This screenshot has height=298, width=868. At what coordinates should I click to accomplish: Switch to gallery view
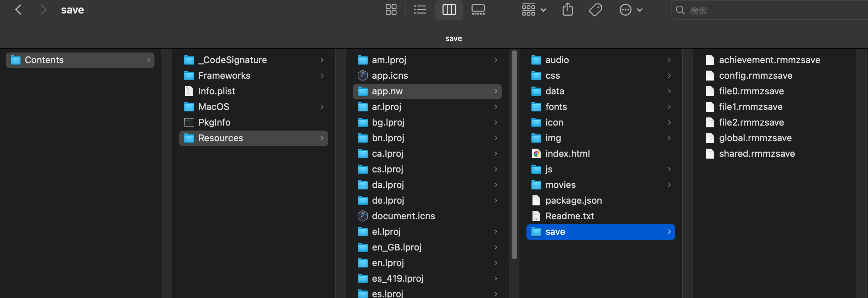(x=478, y=10)
